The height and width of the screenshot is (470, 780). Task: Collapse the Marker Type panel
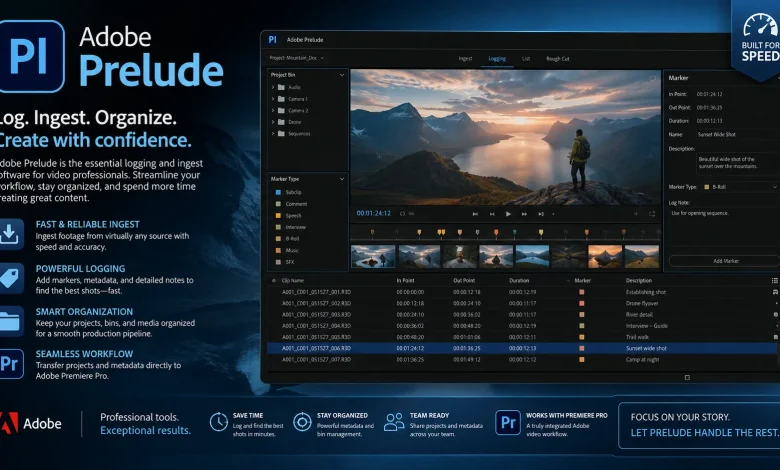tap(342, 179)
